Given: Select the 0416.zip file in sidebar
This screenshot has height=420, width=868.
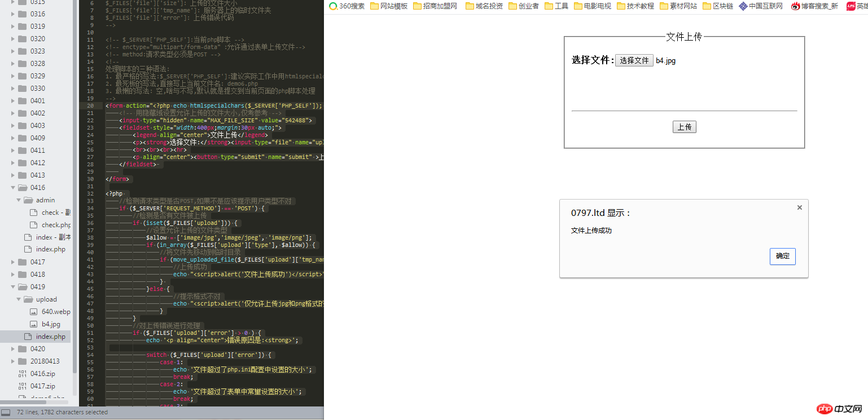Looking at the screenshot, I should click(x=43, y=374).
